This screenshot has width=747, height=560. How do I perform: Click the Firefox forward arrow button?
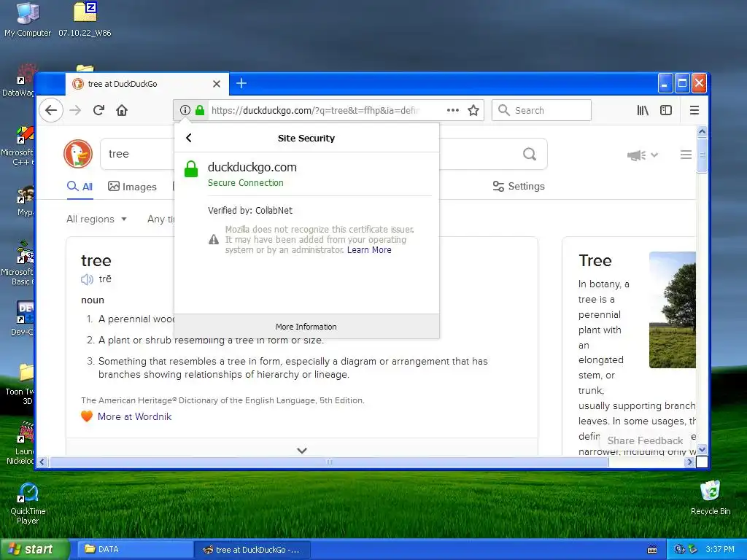coord(75,111)
